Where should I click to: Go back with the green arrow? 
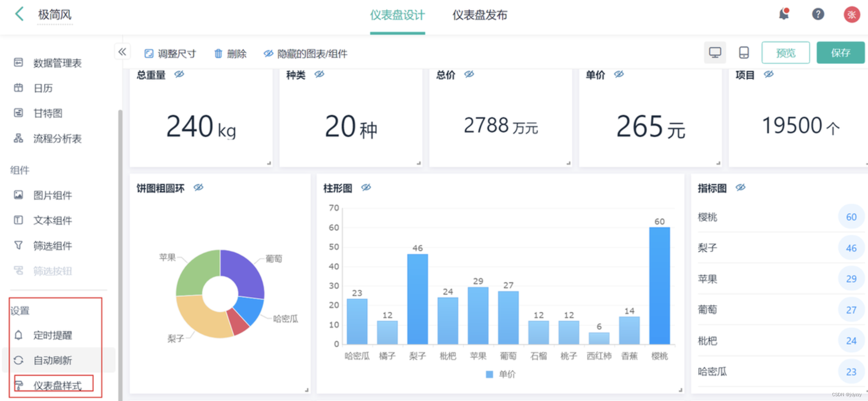pyautogui.click(x=19, y=14)
